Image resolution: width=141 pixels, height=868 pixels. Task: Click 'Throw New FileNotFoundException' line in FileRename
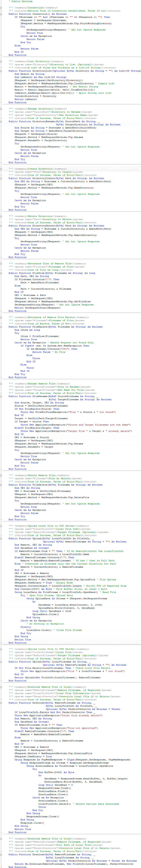(x=68, y=412)
